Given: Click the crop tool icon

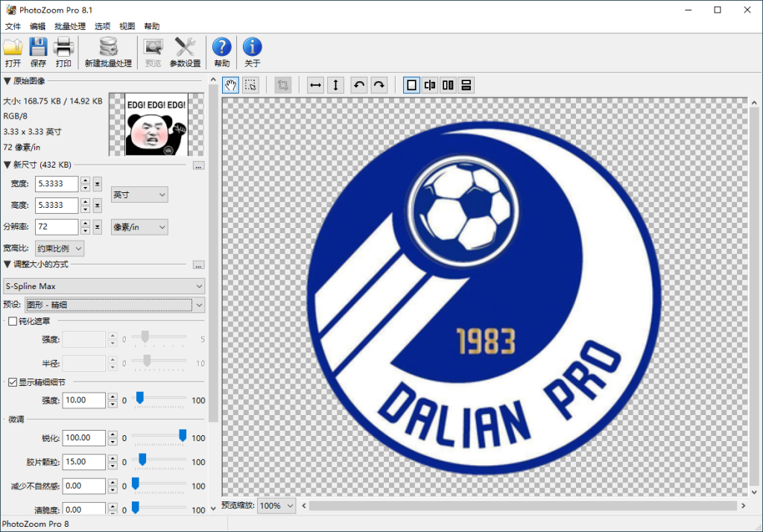Looking at the screenshot, I should pyautogui.click(x=282, y=85).
